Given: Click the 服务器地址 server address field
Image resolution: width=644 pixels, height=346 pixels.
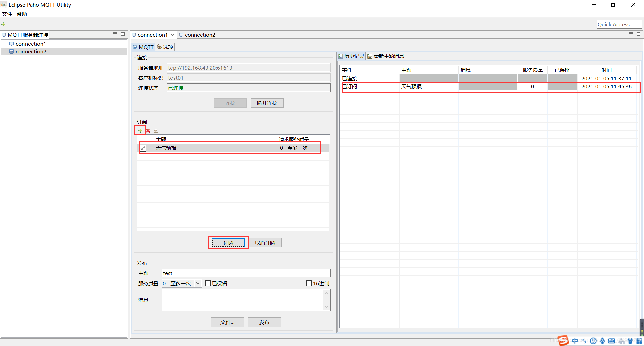Looking at the screenshot, I should pos(249,68).
